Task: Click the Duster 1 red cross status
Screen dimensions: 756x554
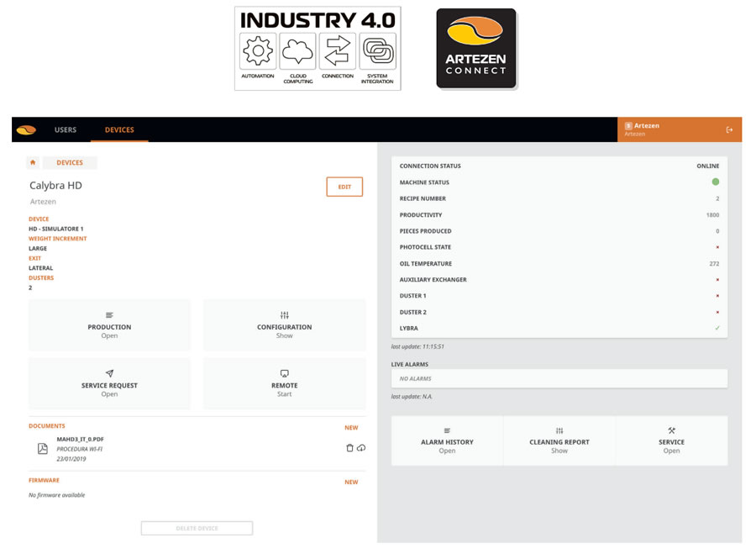Action: click(717, 296)
